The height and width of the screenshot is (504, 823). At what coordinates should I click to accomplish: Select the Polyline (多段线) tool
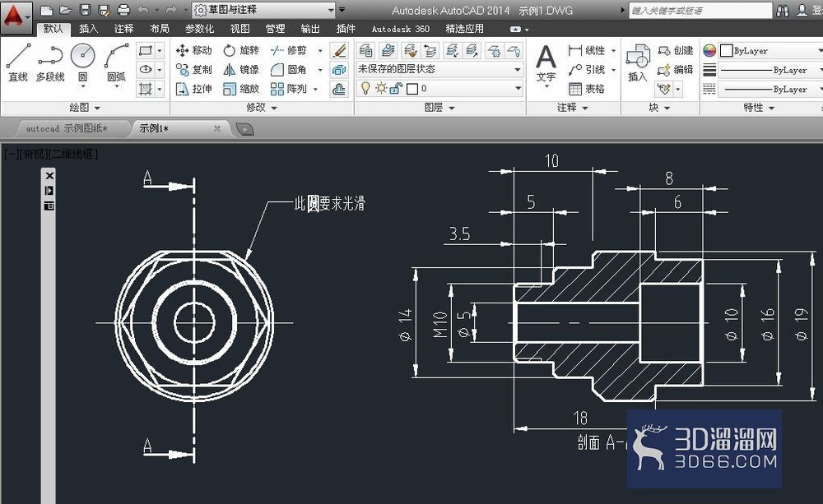tap(50, 63)
